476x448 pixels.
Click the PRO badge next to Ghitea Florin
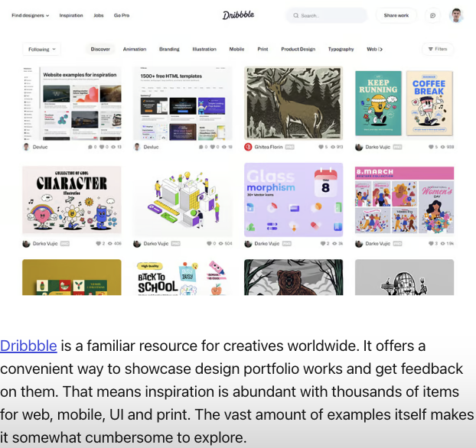290,147
